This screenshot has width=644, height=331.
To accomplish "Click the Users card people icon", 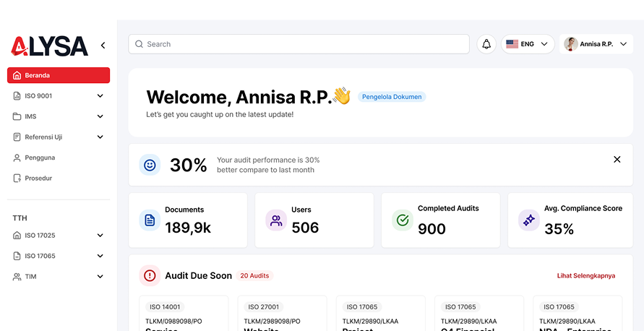I will pyautogui.click(x=276, y=220).
